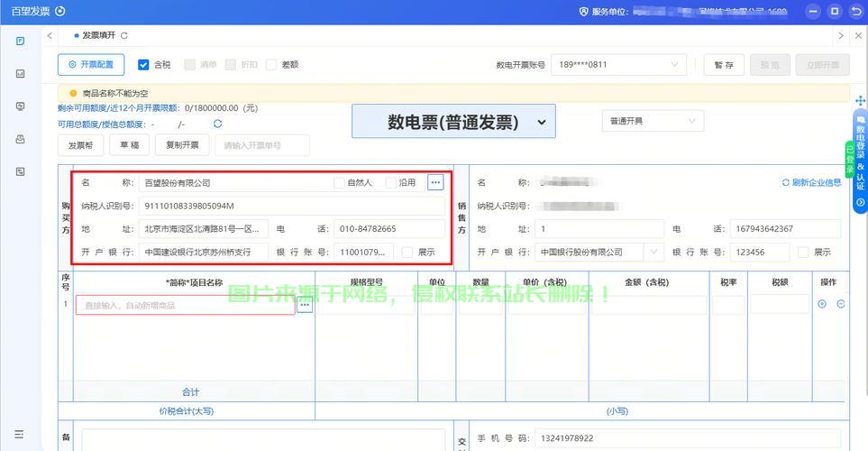Click the buyer 纳税人识别号 field
This screenshot has height=451, width=868.
[292, 207]
